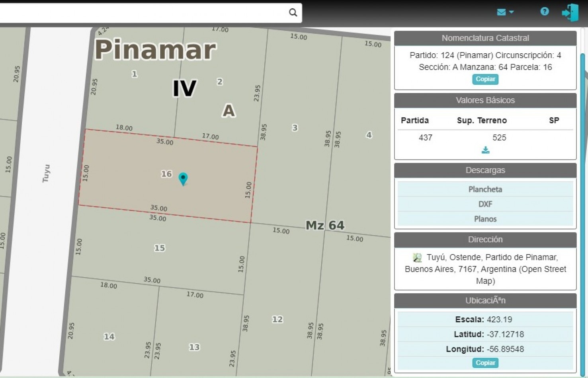Click the Nomenclatura Catastral panel header
588x378 pixels.
[485, 38]
